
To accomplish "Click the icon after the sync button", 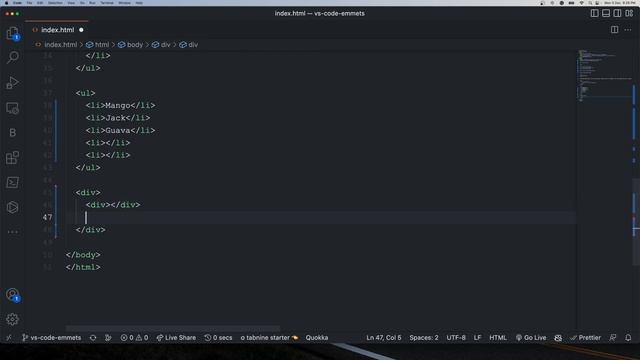I will [x=108, y=338].
